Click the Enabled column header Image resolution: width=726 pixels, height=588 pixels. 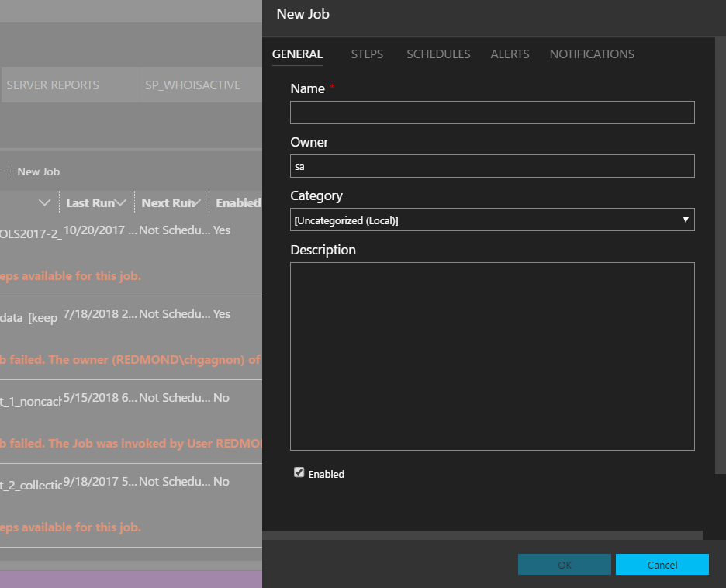237,203
